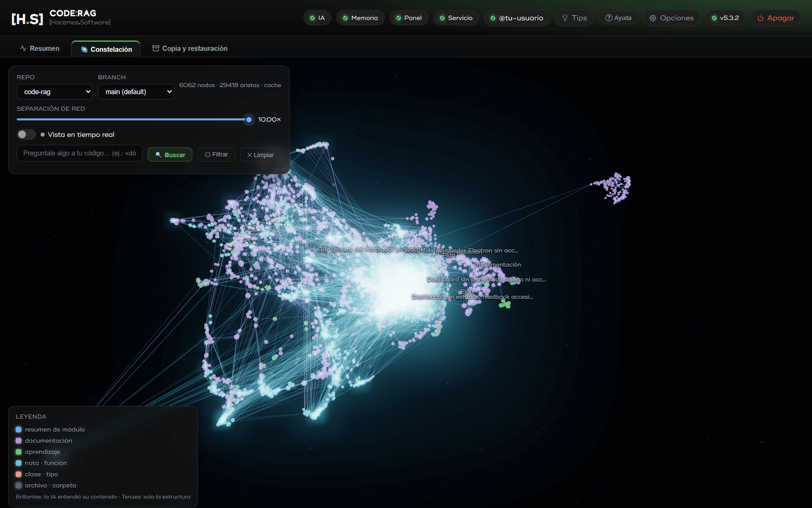The width and height of the screenshot is (812, 508).
Task: Click the Memoria status check icon
Action: [345, 18]
